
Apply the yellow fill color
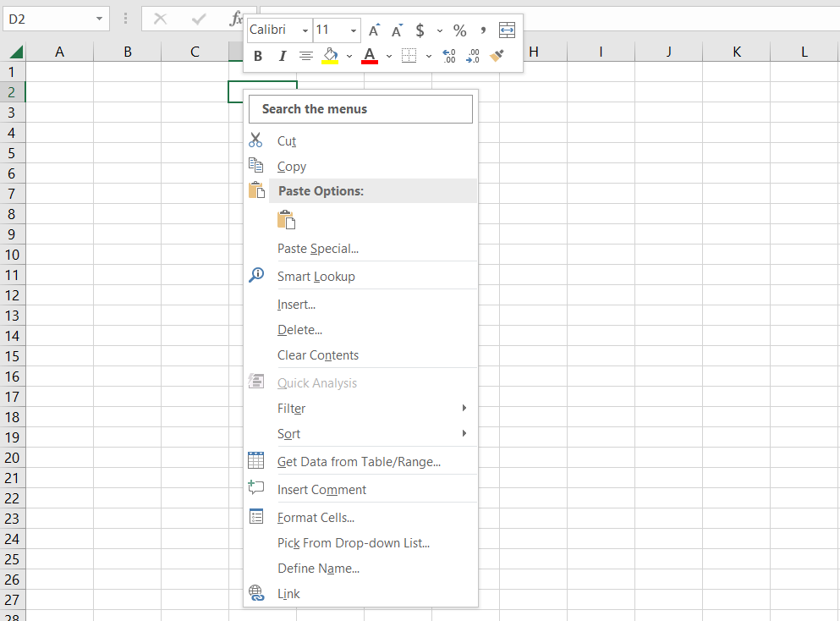point(330,56)
